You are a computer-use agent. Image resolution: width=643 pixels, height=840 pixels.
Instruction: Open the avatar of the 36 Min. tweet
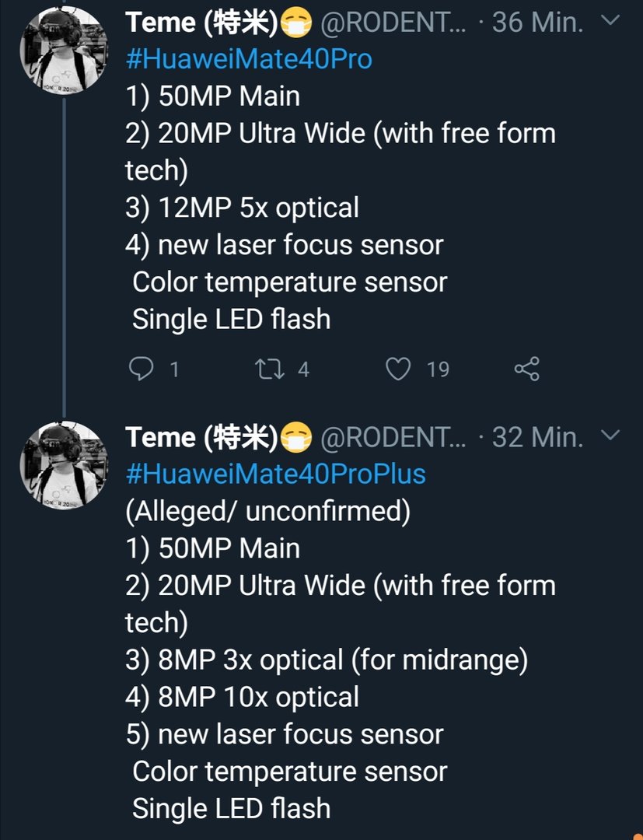(64, 51)
